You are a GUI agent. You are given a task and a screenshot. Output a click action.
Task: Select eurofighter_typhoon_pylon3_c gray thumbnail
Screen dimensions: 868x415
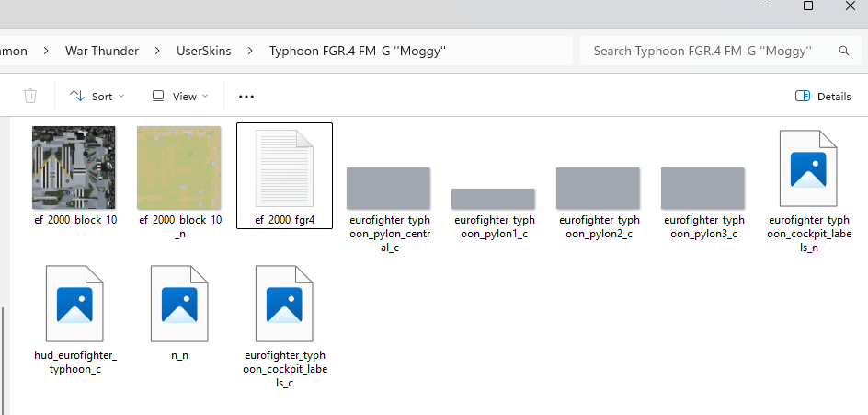point(702,188)
